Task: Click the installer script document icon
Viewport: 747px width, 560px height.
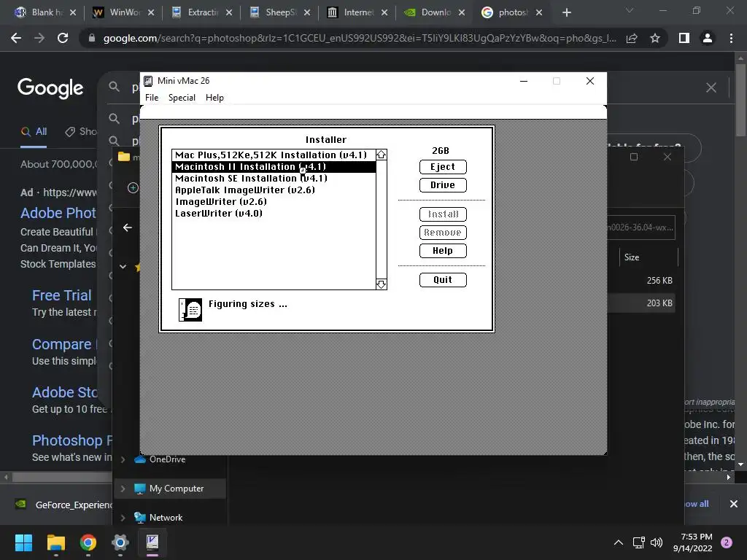Action: tap(190, 309)
